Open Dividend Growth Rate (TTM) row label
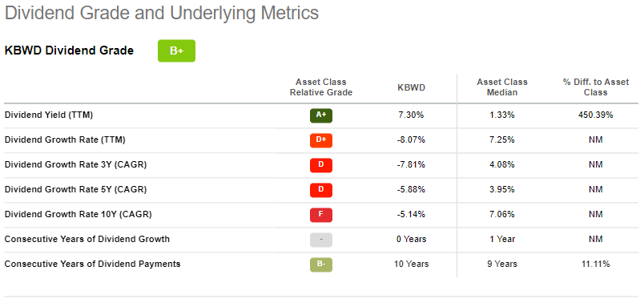Image resolution: width=644 pixels, height=303 pixels. [x=65, y=139]
